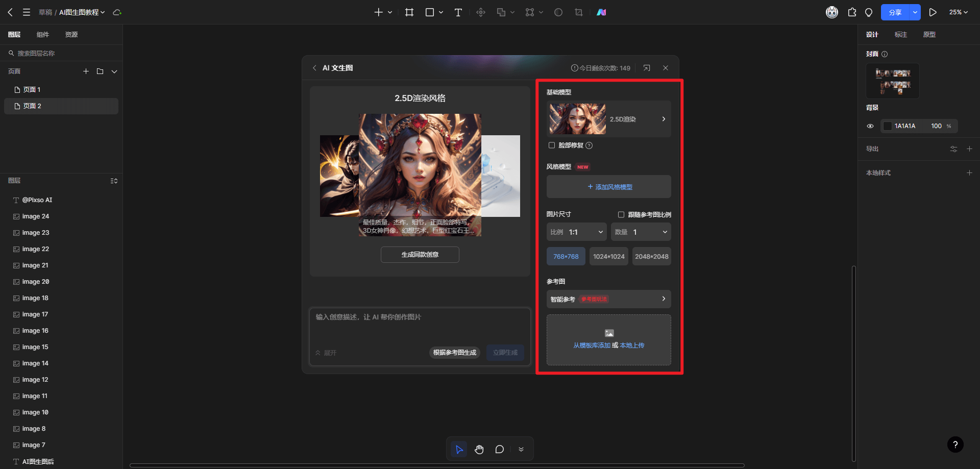
Task: Open the 比例 1:1 dropdown
Action: pos(577,232)
